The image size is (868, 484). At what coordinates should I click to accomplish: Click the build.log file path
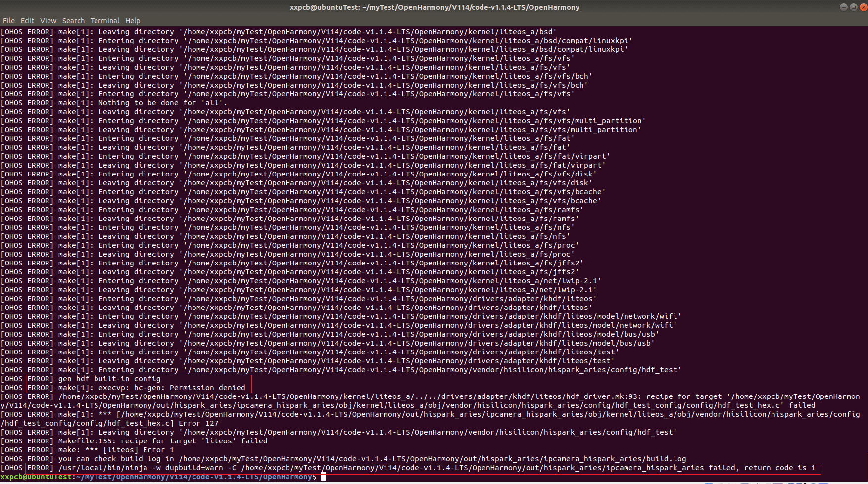tap(432, 459)
